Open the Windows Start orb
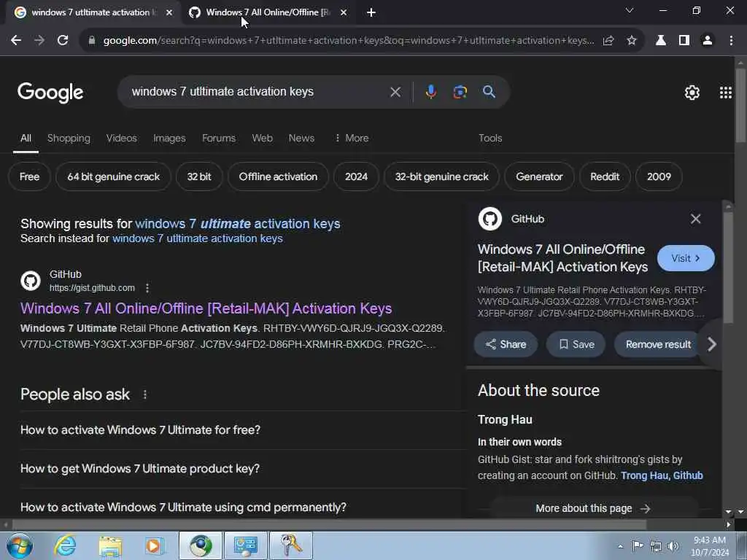The height and width of the screenshot is (560, 747). 19,545
